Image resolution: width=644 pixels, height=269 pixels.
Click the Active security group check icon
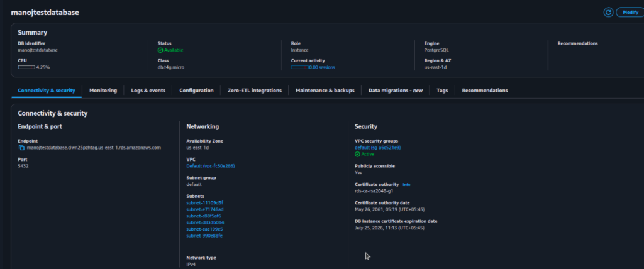pyautogui.click(x=357, y=154)
